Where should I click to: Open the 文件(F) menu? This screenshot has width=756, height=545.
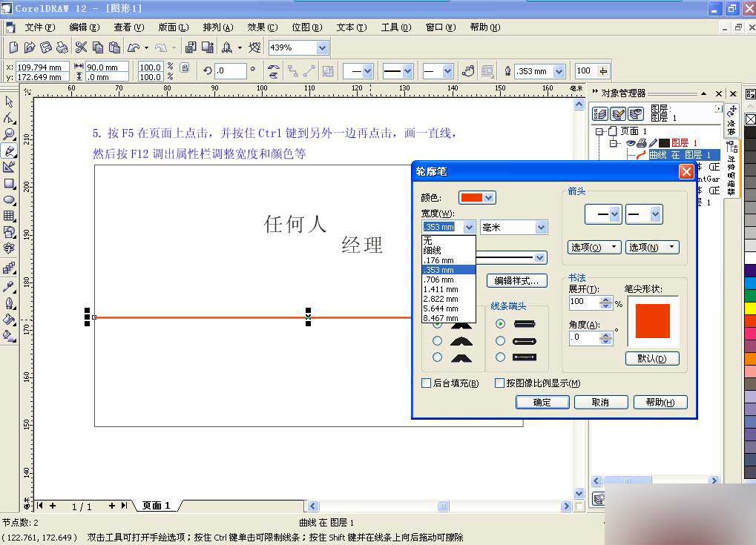coord(40,27)
